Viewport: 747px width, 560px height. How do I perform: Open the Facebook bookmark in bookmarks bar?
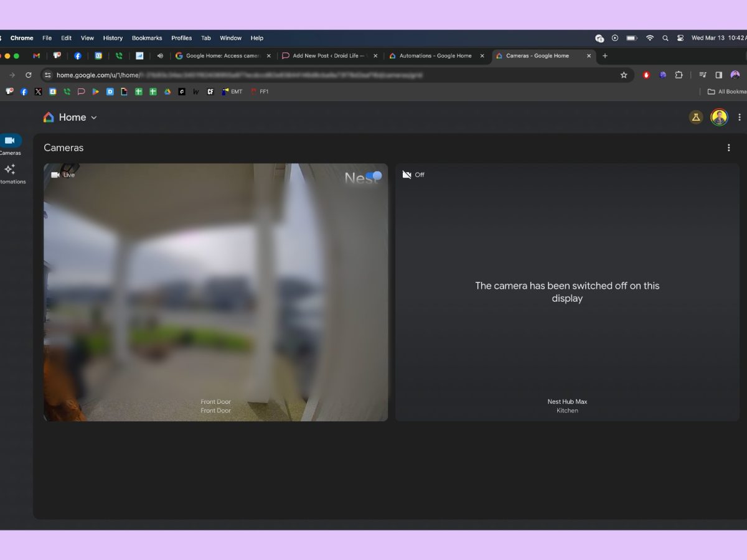24,91
